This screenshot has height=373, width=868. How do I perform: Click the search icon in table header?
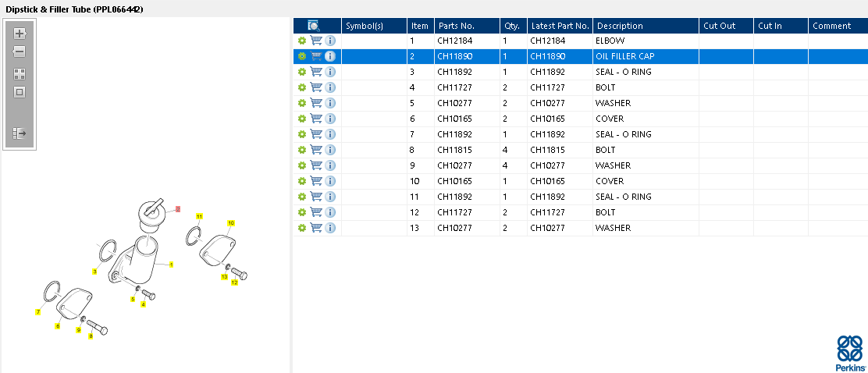[314, 26]
